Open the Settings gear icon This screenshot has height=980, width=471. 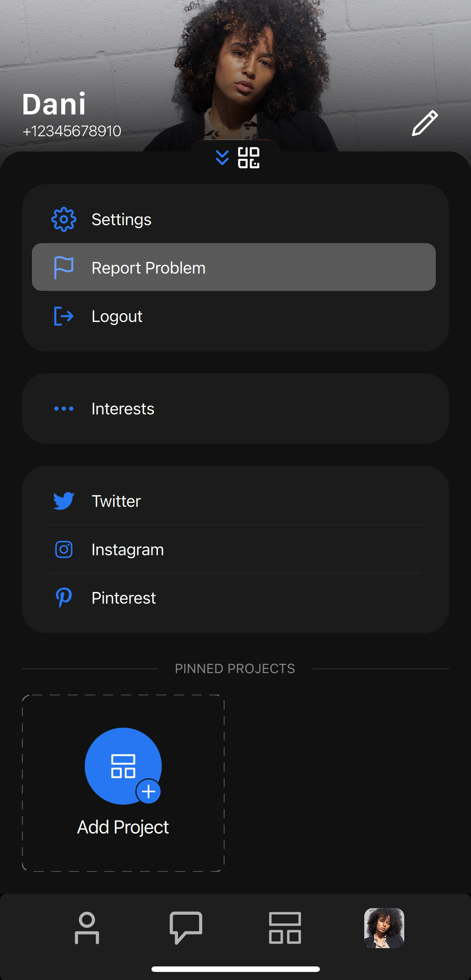[x=63, y=219]
